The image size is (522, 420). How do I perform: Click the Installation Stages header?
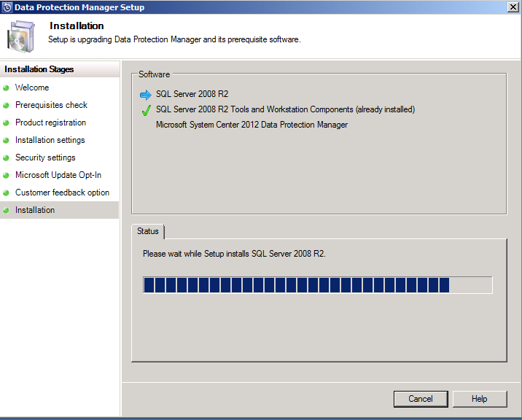click(39, 69)
